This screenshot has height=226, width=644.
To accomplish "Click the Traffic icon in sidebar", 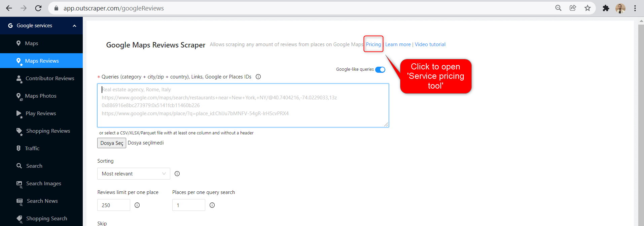I will 19,148.
